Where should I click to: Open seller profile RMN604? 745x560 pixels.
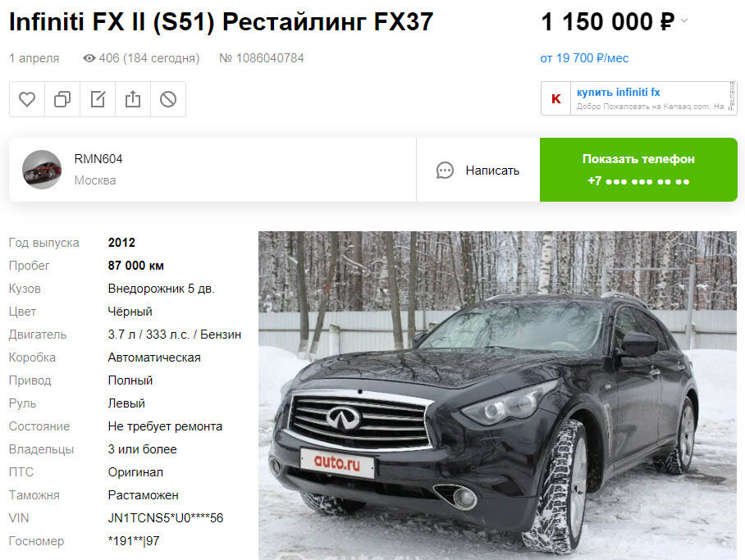tap(98, 158)
